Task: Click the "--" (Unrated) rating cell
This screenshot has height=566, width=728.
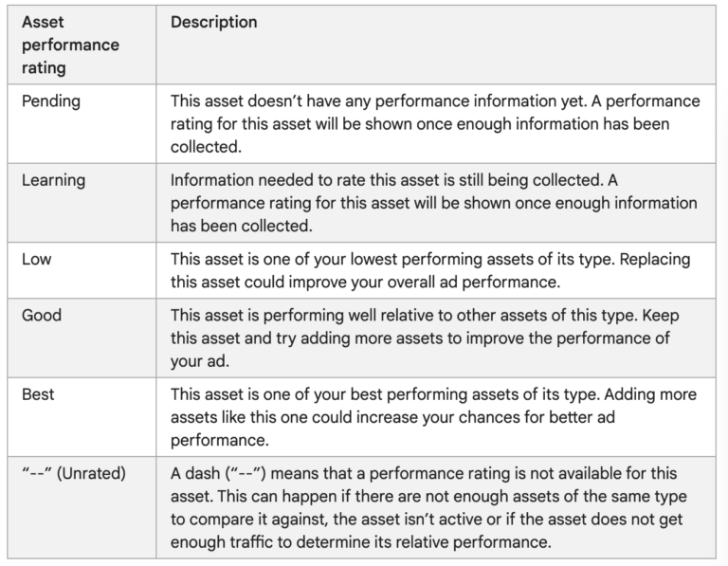Action: [73, 472]
